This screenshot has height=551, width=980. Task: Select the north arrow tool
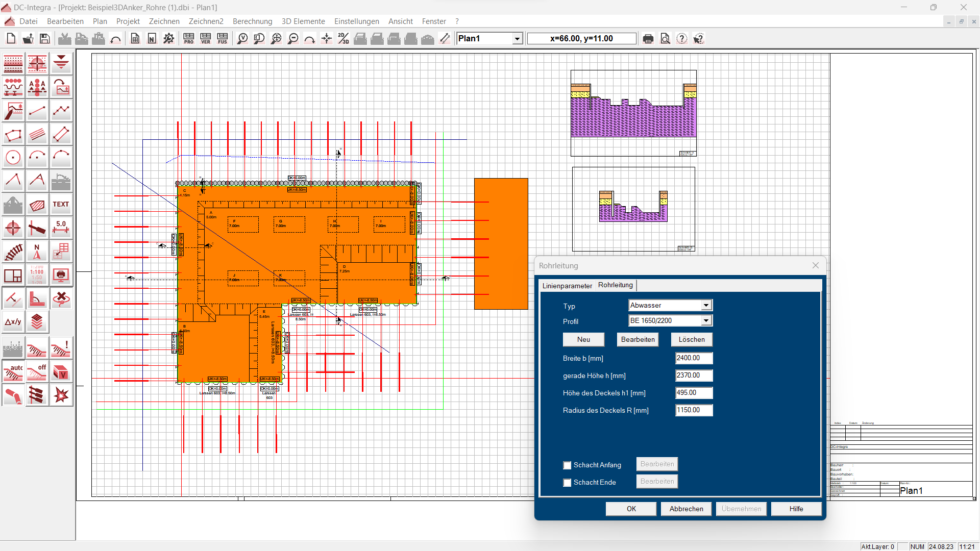coord(37,252)
